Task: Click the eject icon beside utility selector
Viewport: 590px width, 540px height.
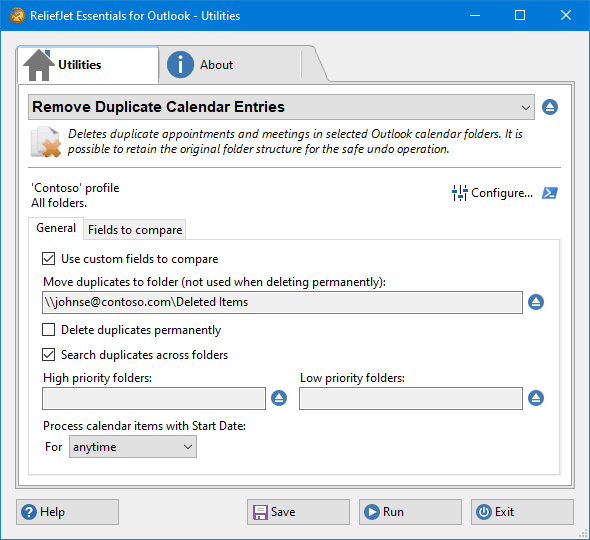Action: [550, 107]
